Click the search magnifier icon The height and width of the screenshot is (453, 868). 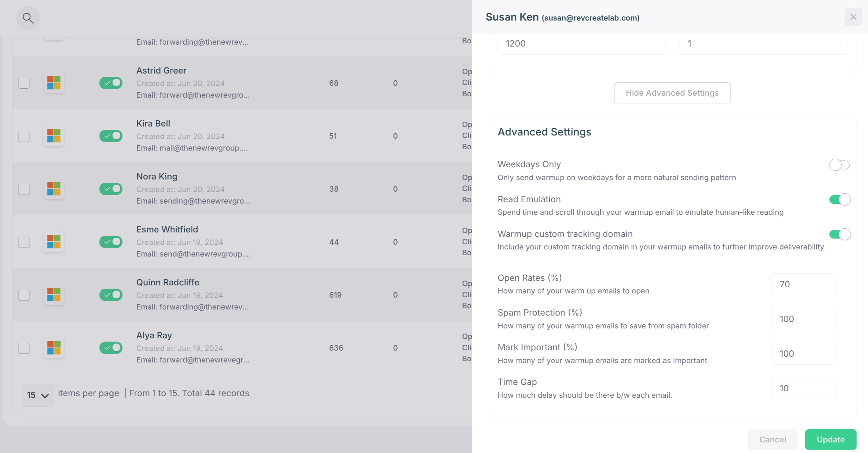click(x=28, y=18)
